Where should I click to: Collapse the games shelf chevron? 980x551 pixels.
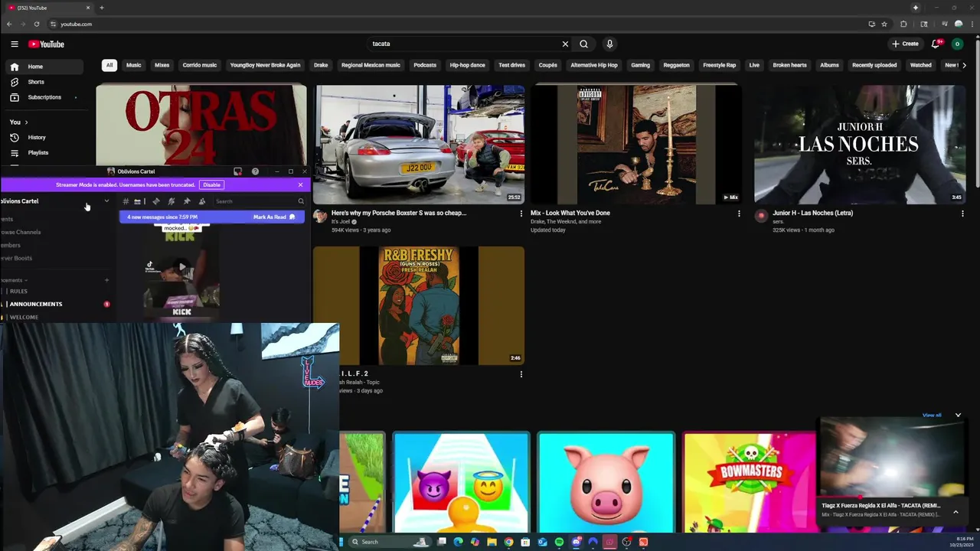point(958,415)
